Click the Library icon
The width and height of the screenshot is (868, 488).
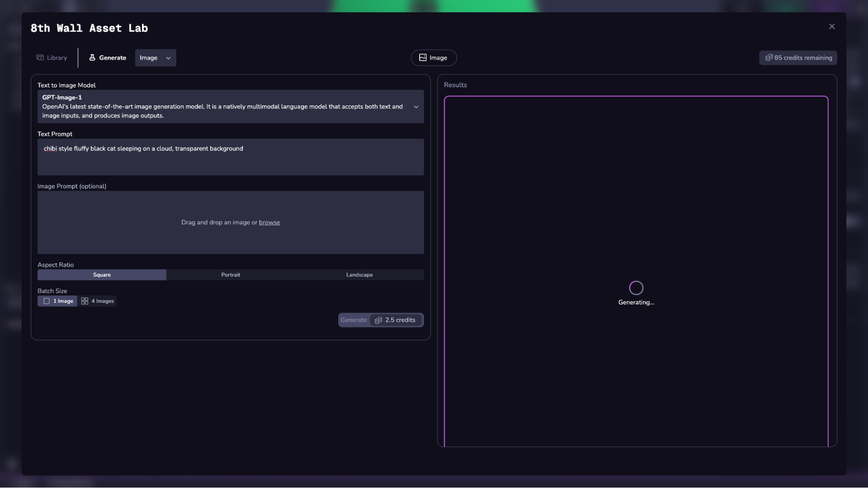40,58
